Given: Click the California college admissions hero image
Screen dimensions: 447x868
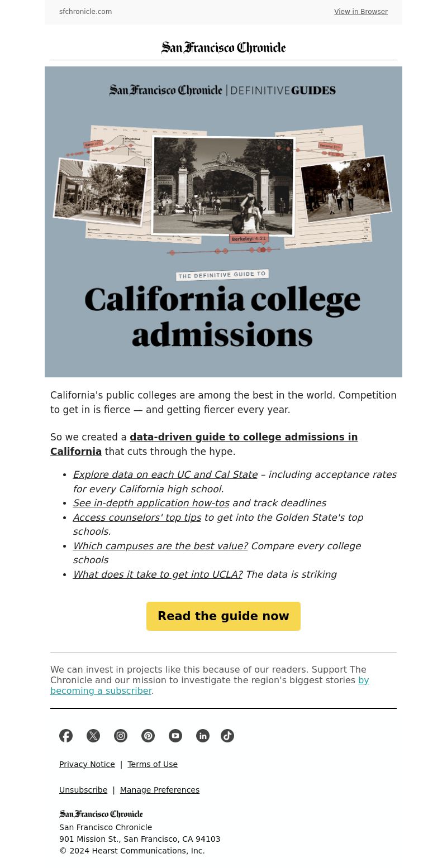Looking at the screenshot, I should click(223, 222).
